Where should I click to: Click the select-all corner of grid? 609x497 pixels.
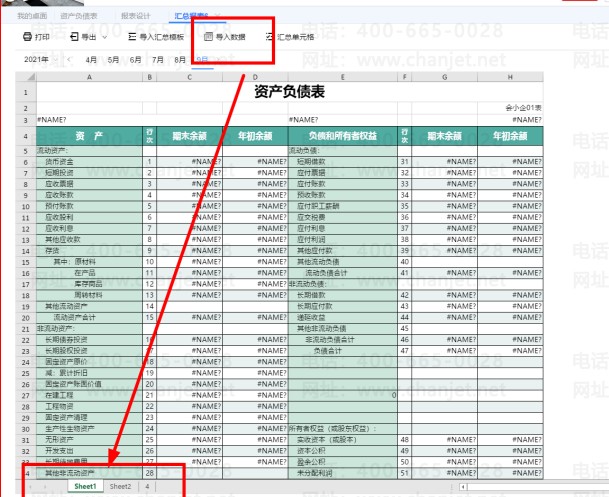click(x=26, y=77)
